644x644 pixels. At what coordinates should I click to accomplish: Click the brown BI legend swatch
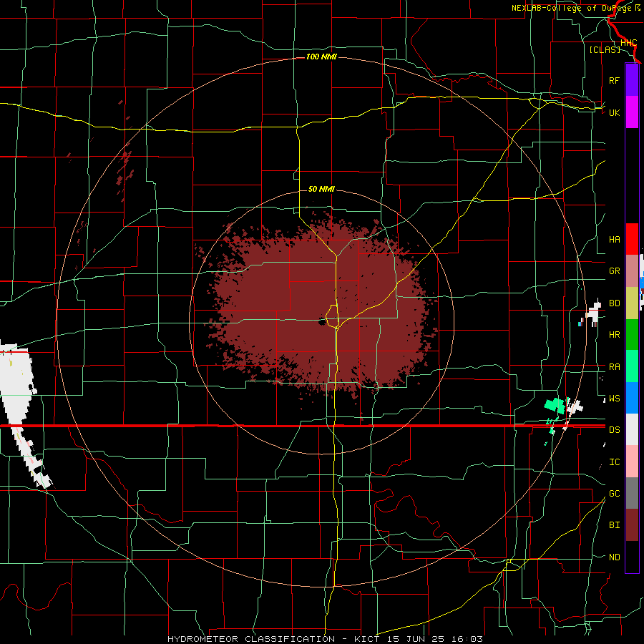tap(632, 525)
